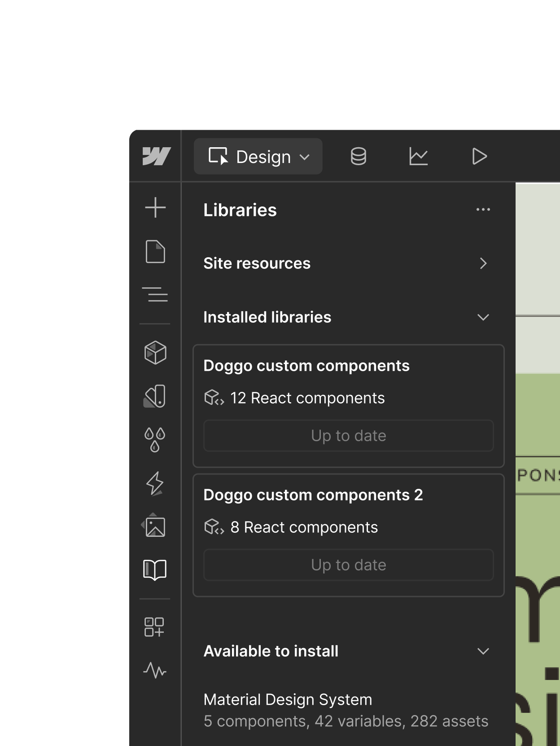
Task: Open the Navigator panel
Action: [155, 294]
